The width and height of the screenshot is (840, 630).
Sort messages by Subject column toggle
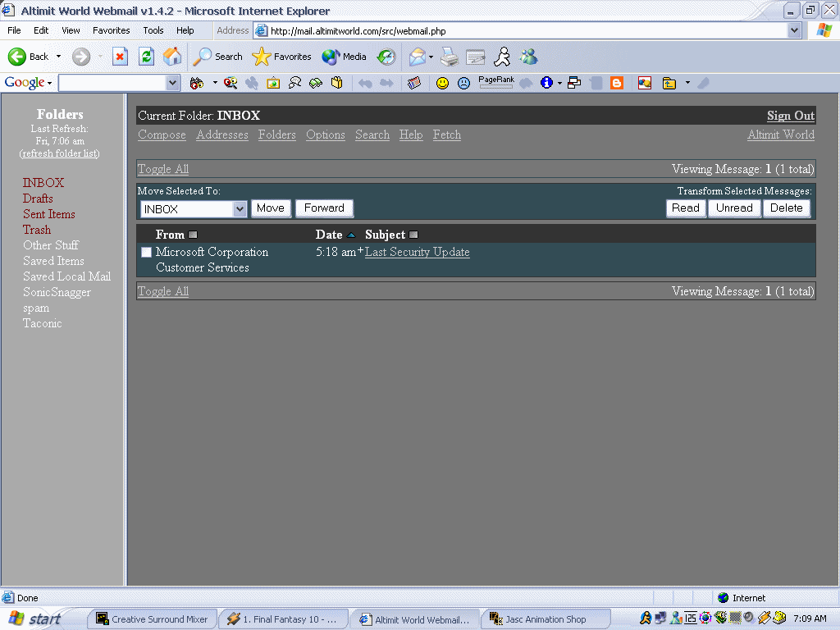tap(413, 235)
